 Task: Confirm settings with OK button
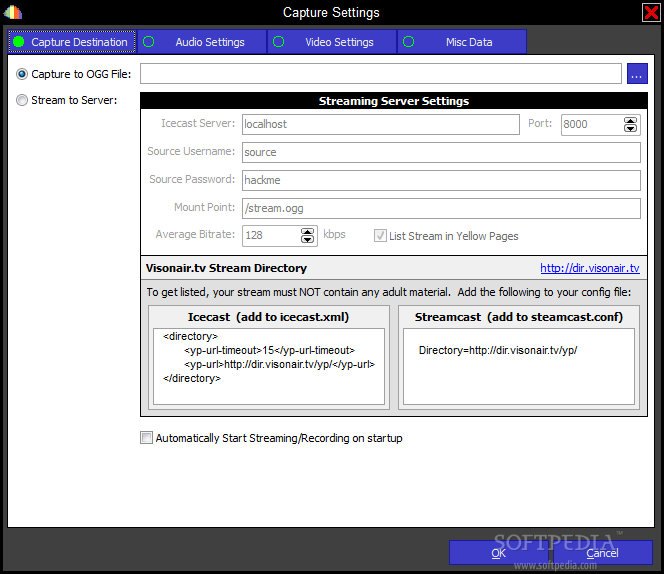tap(499, 552)
